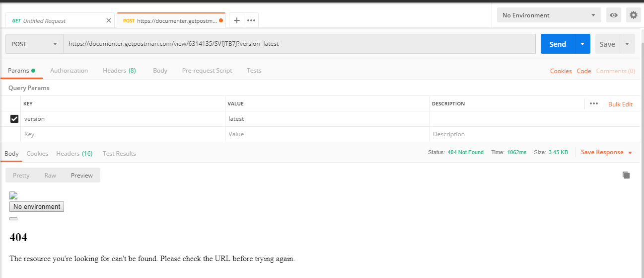644x278 pixels.
Task: Select the POST documenter.getpostman tab
Action: [x=171, y=20]
